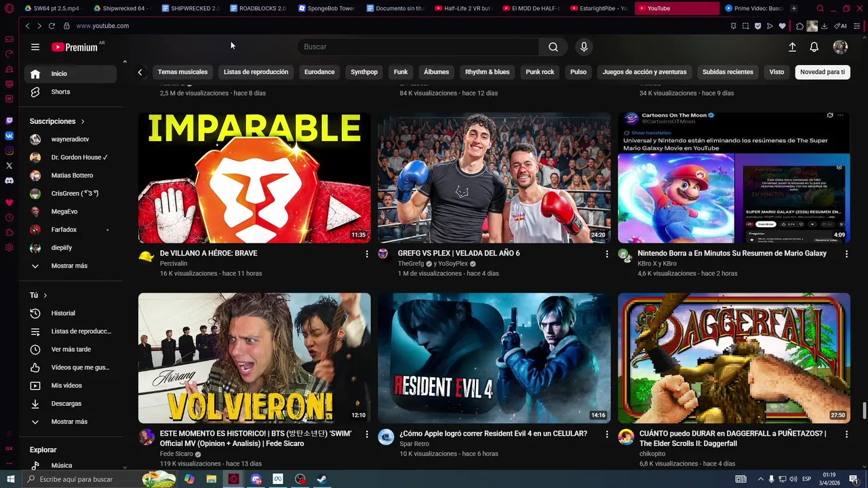868x488 pixels.
Task: Open the Suscripciones section chevron
Action: [83, 121]
